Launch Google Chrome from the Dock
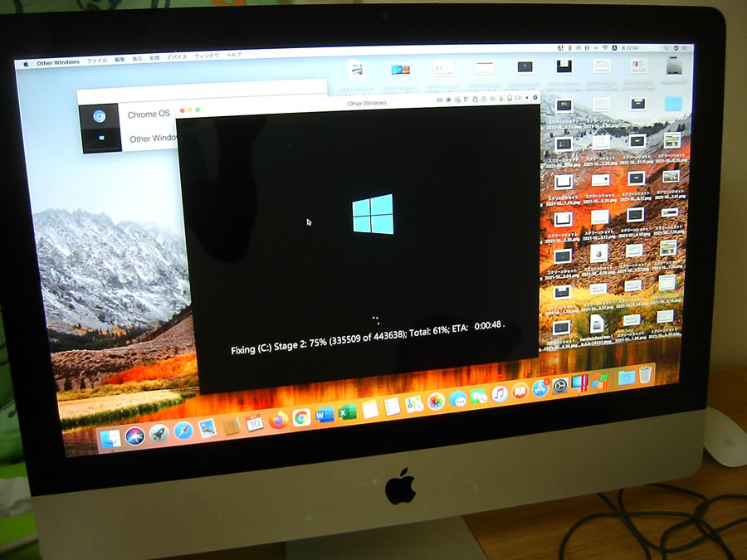747x560 pixels. [301, 417]
